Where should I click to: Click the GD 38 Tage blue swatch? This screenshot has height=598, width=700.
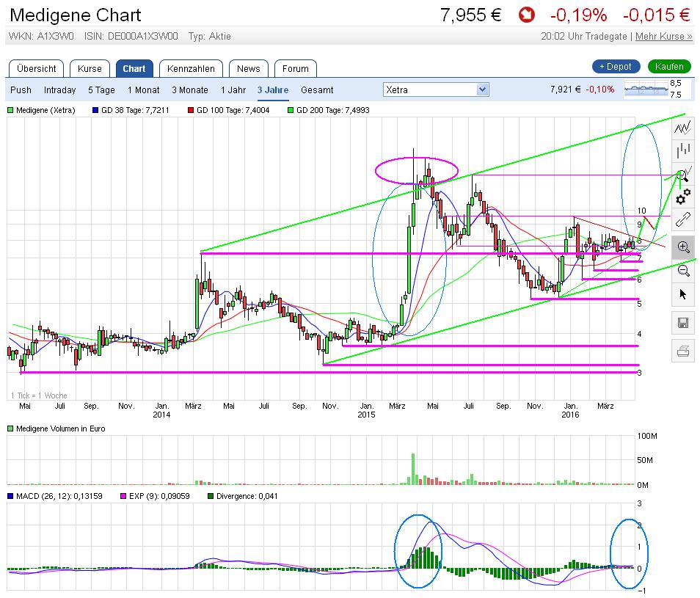[95, 110]
